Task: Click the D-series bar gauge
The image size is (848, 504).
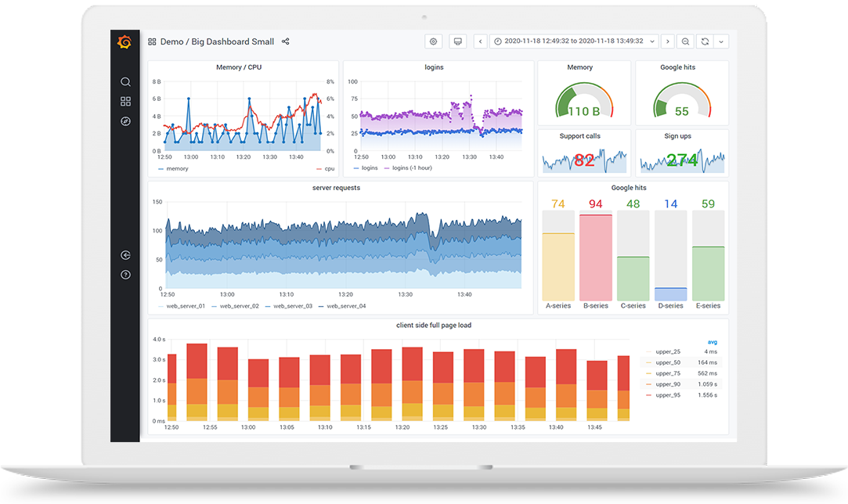Action: [x=670, y=256]
